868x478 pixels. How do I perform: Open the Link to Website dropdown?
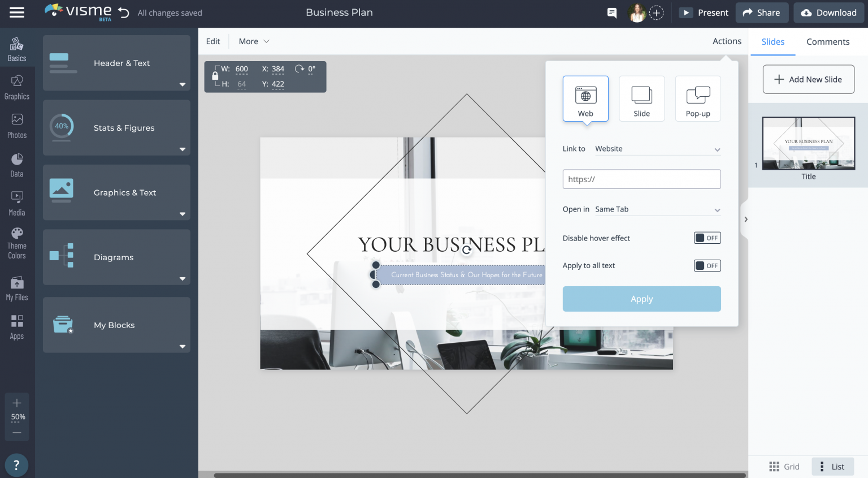tap(658, 149)
